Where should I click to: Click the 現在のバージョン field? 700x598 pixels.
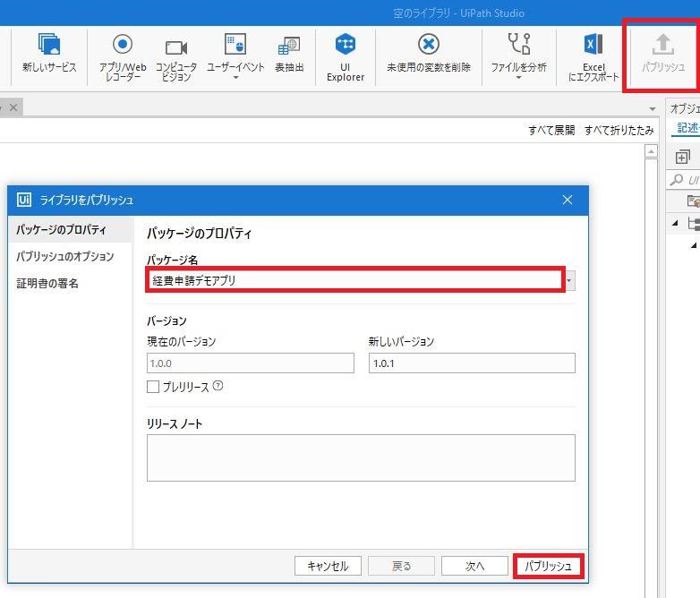pyautogui.click(x=251, y=363)
